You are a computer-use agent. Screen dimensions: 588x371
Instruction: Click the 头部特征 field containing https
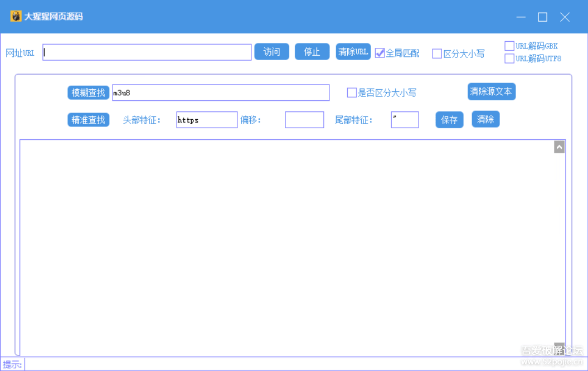tap(207, 120)
